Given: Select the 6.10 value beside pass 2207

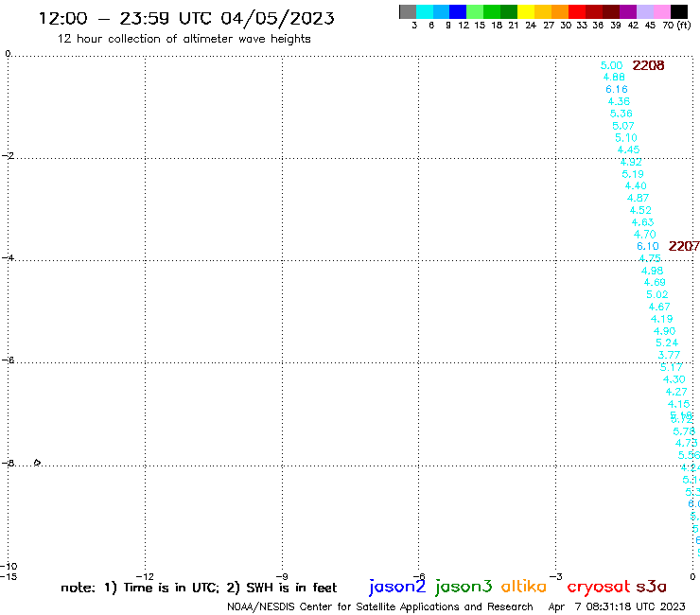Looking at the screenshot, I should [648, 246].
